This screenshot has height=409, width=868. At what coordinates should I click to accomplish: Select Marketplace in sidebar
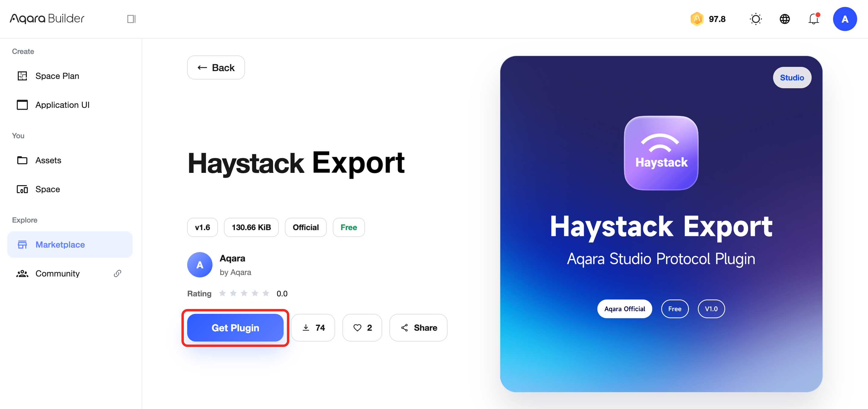click(x=70, y=244)
